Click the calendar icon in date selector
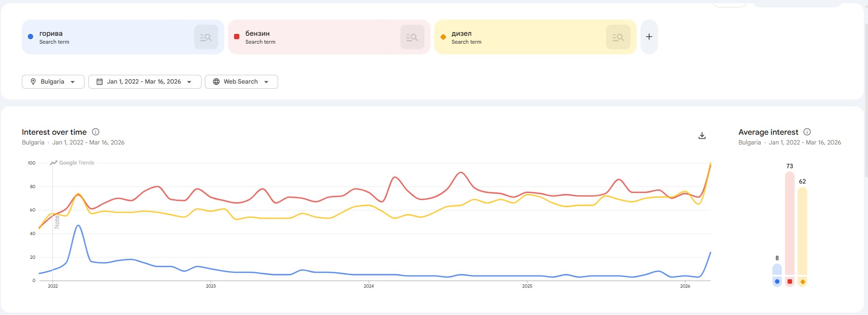This screenshot has width=868, height=315. pyautogui.click(x=99, y=82)
